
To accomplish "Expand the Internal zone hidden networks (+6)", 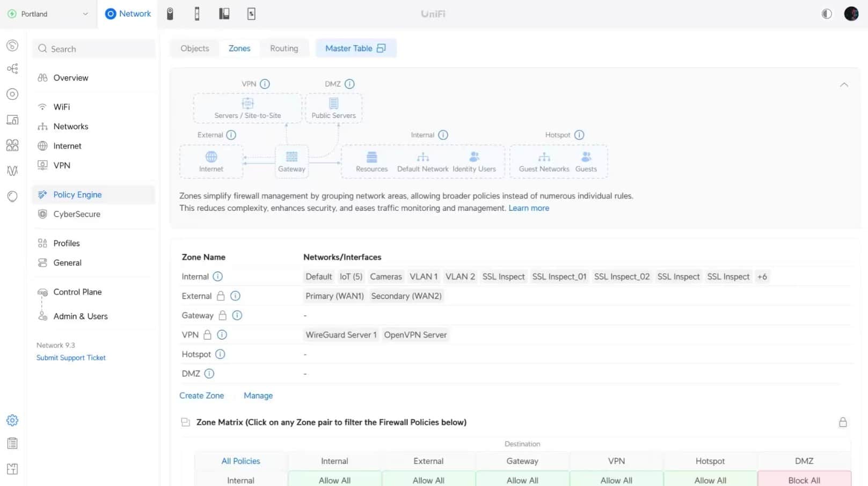I will (x=762, y=276).
